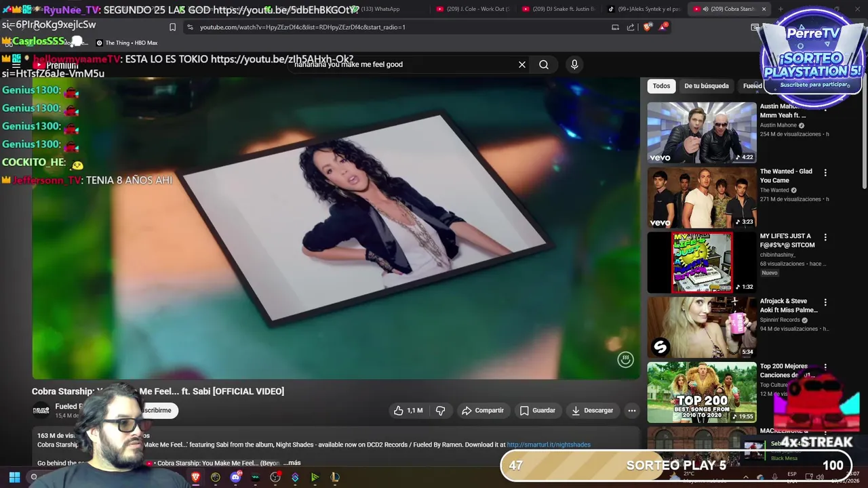The width and height of the screenshot is (868, 488).
Task: Select the De tu búsqueda chip
Action: (706, 86)
